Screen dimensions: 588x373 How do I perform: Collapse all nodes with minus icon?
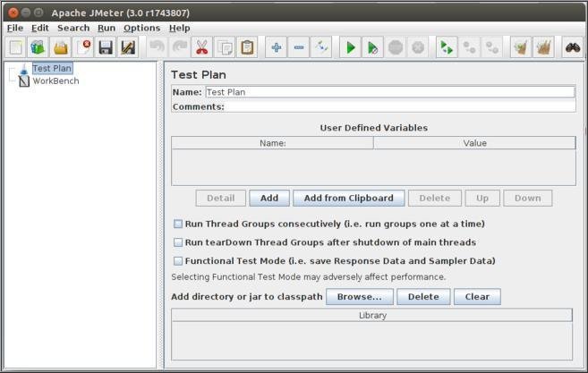pos(299,47)
